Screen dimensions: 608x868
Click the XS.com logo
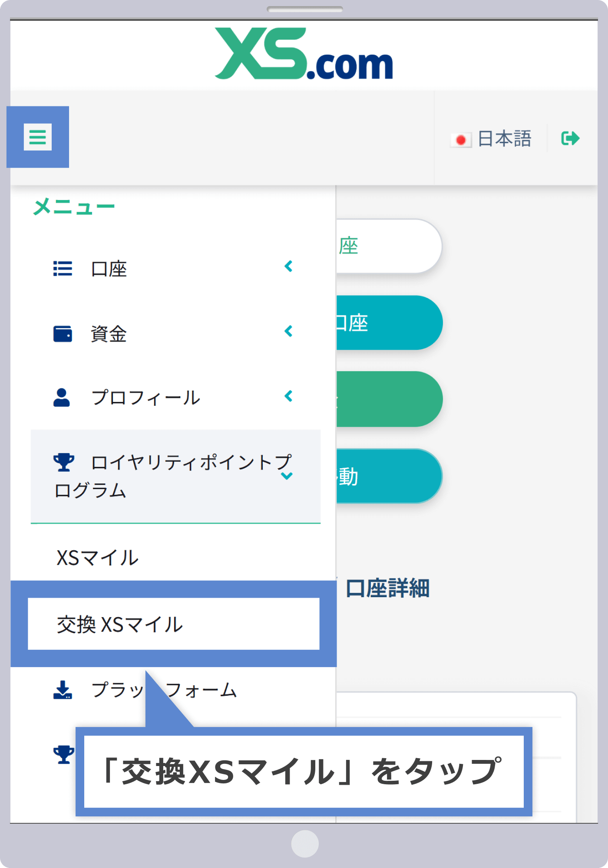(304, 54)
